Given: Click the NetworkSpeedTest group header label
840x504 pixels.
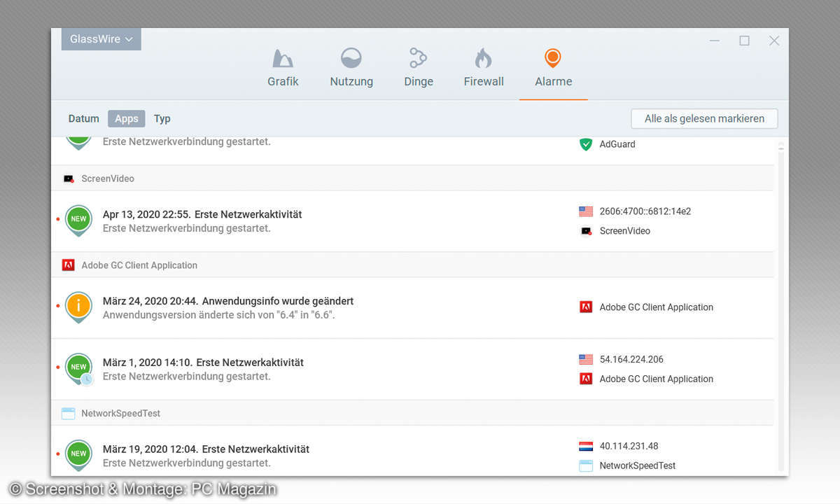Looking at the screenshot, I should point(121,414).
